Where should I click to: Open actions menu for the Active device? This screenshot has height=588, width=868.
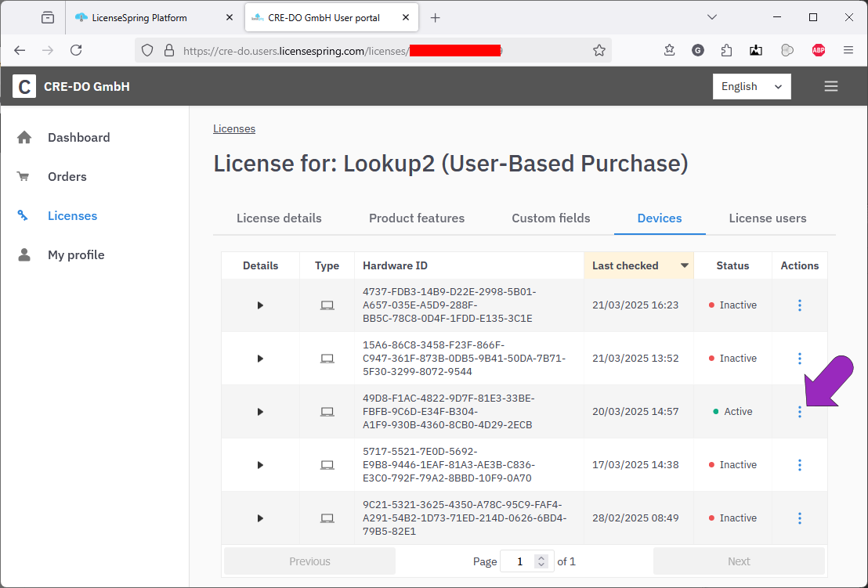click(799, 412)
